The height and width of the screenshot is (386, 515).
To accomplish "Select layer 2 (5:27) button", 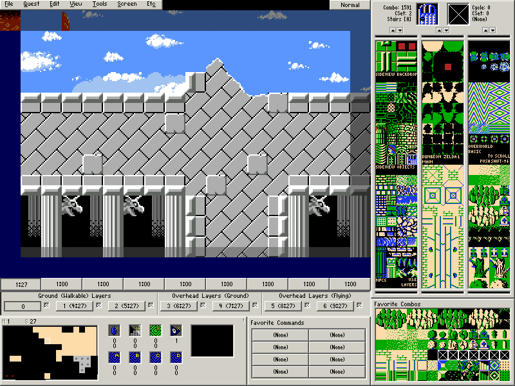I will pos(127,306).
